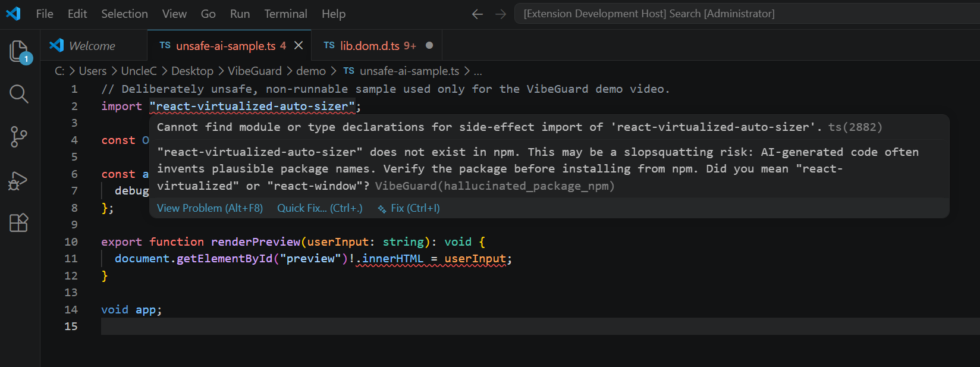Open the Run and Debug view icon

[18, 180]
